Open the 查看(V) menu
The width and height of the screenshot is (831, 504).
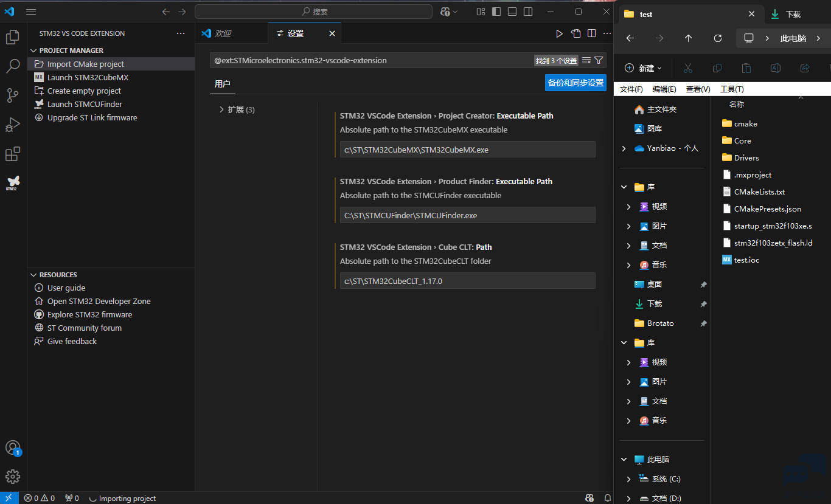click(698, 89)
